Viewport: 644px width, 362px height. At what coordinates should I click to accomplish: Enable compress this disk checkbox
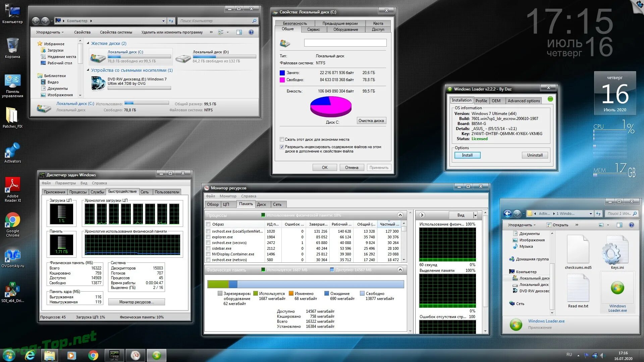(282, 139)
